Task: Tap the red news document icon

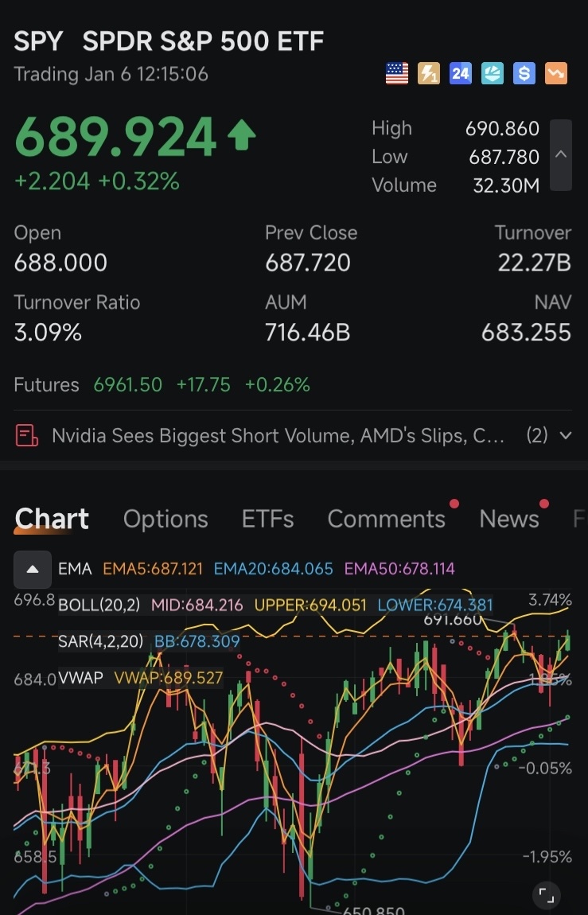Action: 27,435
